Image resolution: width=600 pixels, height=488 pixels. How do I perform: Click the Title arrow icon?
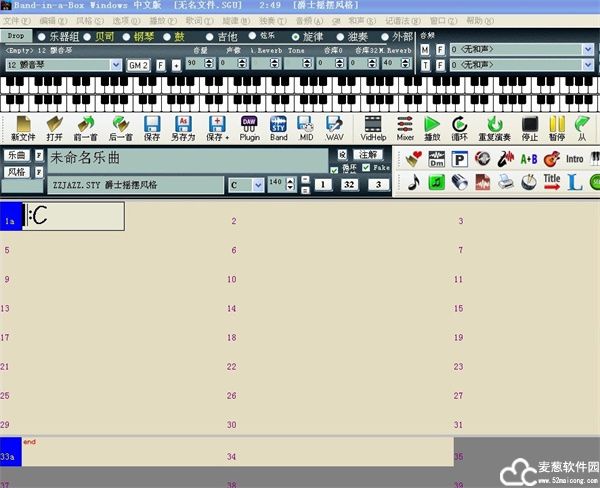pyautogui.click(x=552, y=182)
